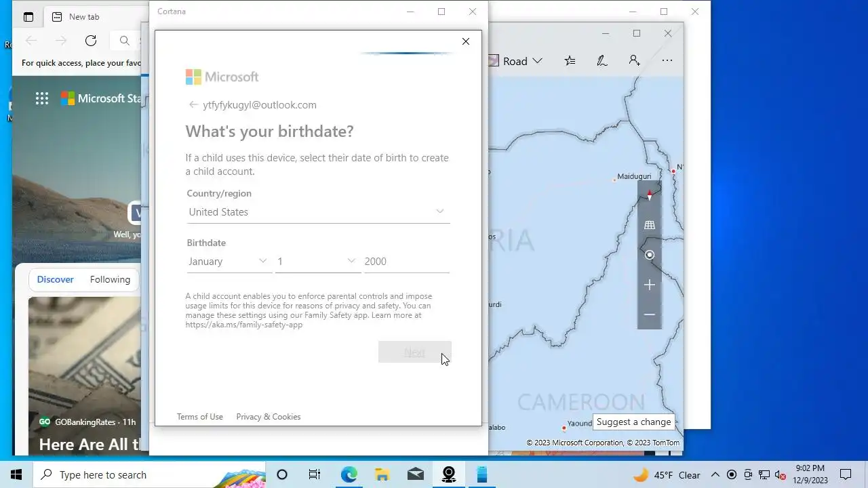Open Road map style dropdown in Maps

point(516,61)
